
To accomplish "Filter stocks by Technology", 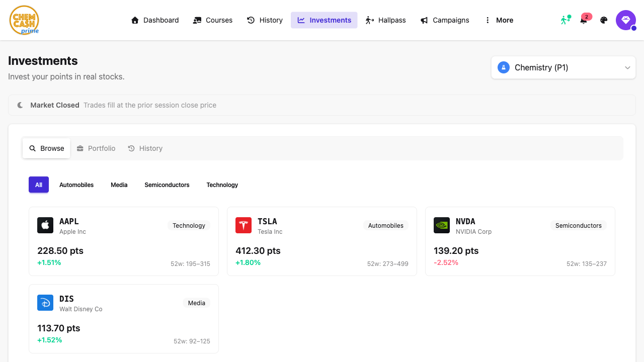I will click(222, 185).
